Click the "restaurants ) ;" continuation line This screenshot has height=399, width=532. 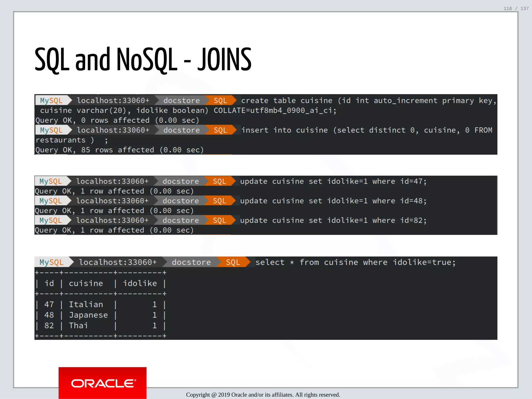[72, 140]
